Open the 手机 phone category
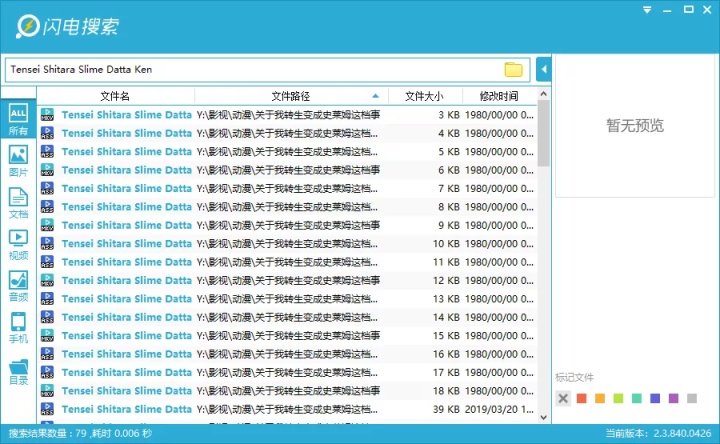The width and height of the screenshot is (720, 444). 18,327
